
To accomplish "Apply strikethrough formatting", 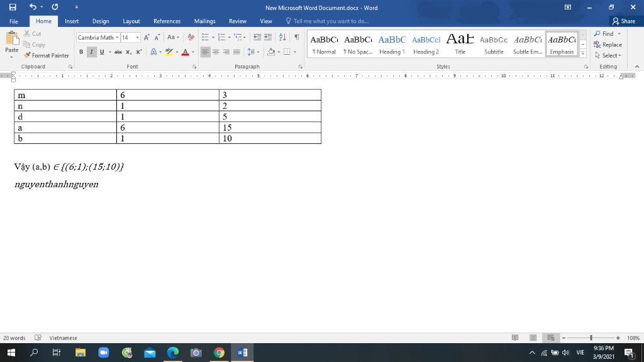I will [x=118, y=52].
